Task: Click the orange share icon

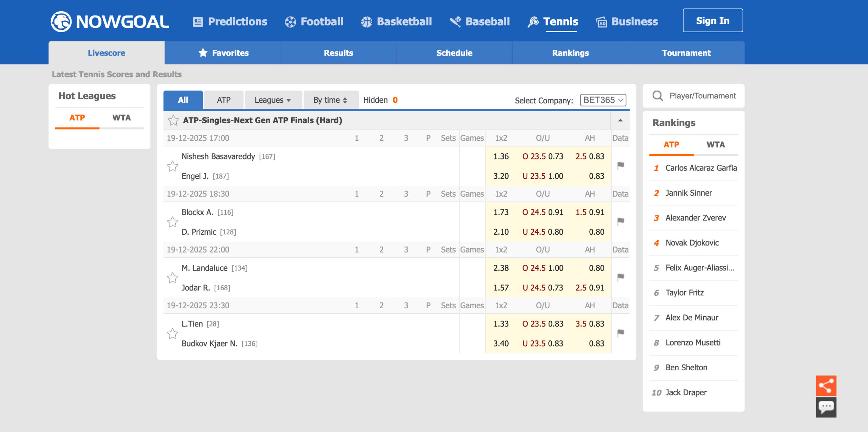Action: pyautogui.click(x=826, y=385)
